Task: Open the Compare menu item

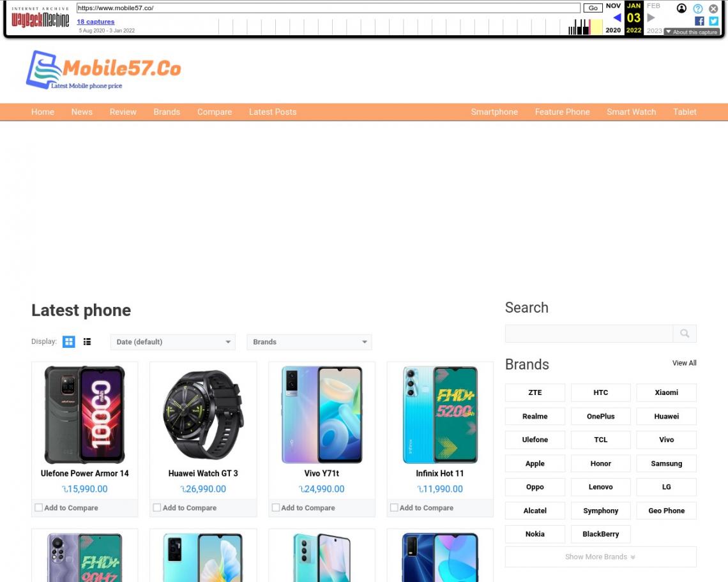Action: pyautogui.click(x=215, y=112)
